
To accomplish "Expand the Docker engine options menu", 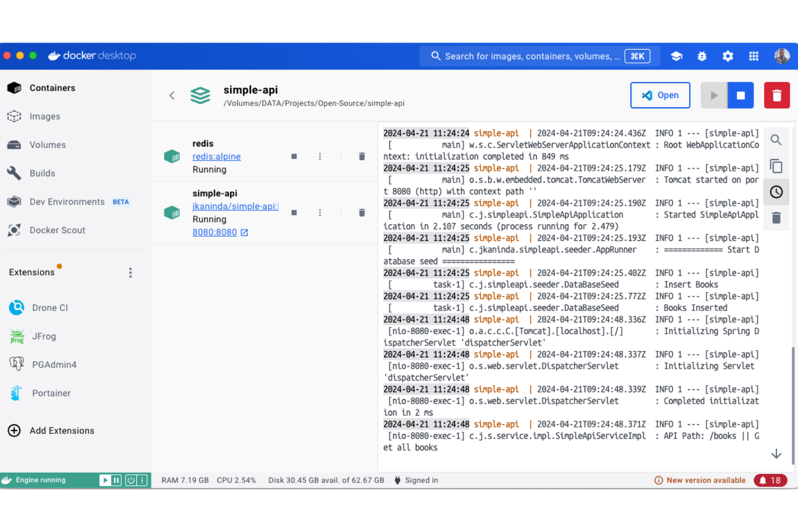I will pos(142,480).
